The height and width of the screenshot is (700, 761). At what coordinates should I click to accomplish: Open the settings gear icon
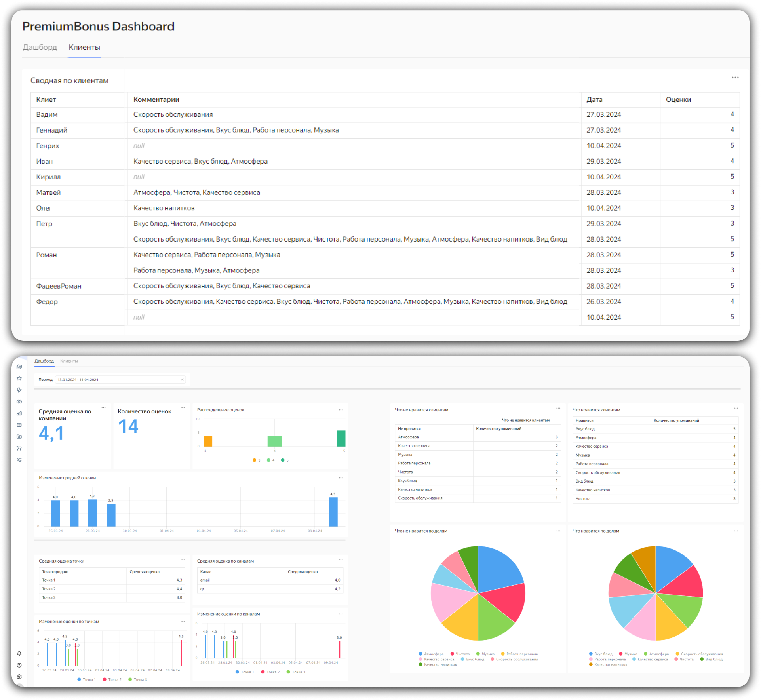tap(19, 677)
